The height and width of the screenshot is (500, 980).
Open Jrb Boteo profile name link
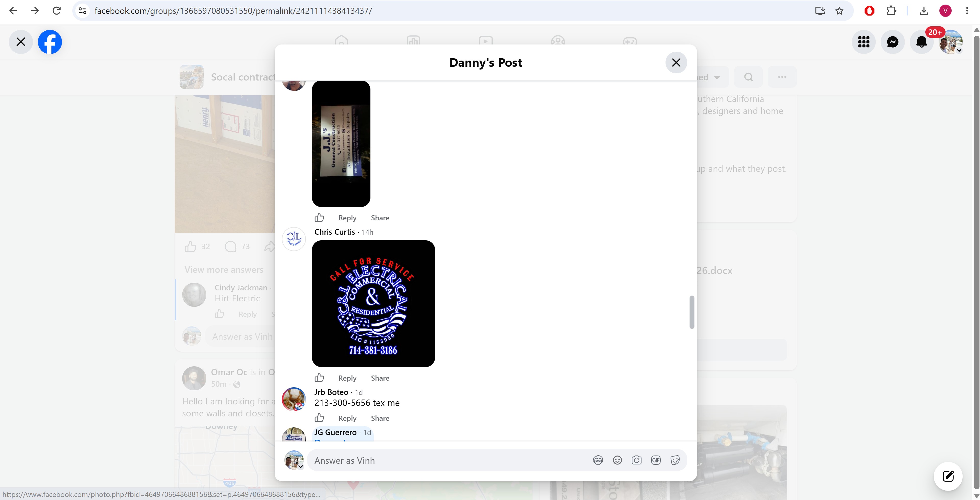[331, 392]
